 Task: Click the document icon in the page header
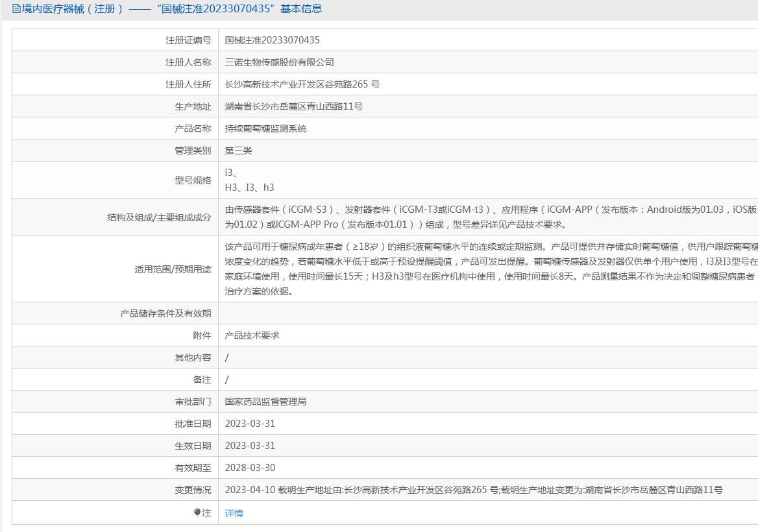pyautogui.click(x=16, y=9)
